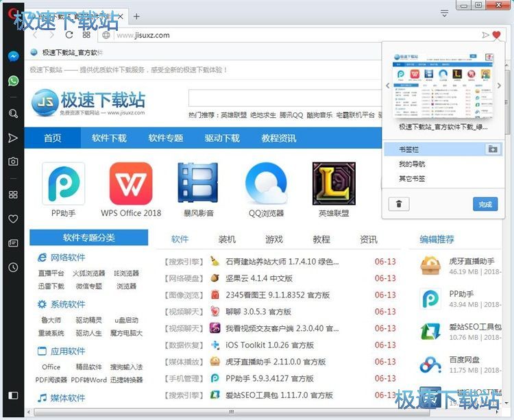Open 2345看图王 9.1.1.8352 官方版 entry

[278, 295]
